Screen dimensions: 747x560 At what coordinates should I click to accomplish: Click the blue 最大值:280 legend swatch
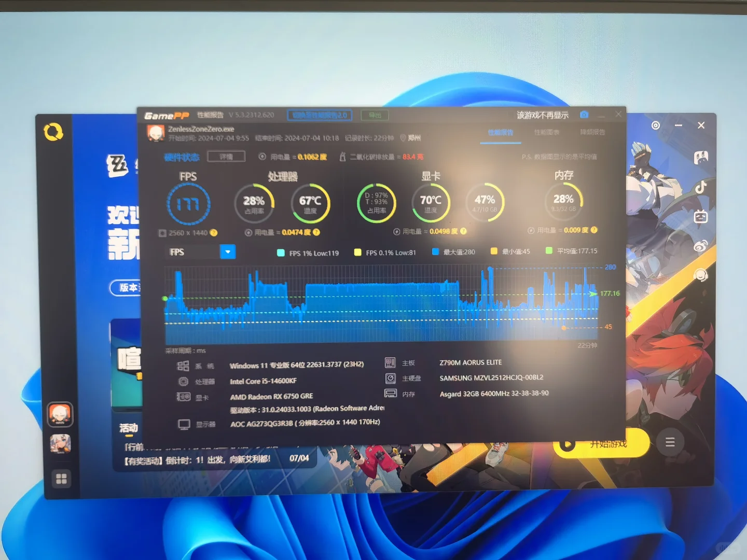435,251
